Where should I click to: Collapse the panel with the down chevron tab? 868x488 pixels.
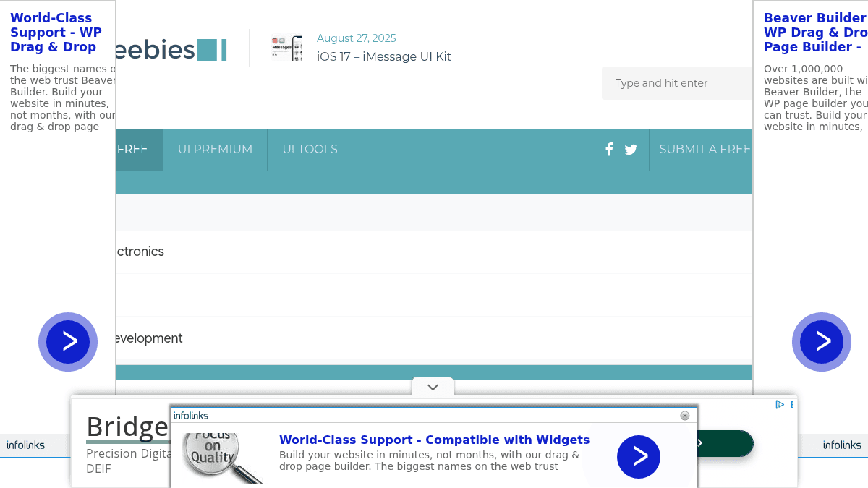coord(433,387)
